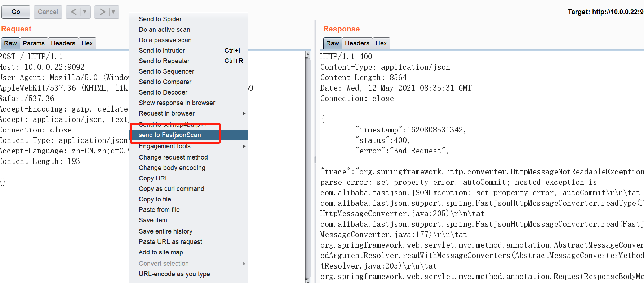644x283 pixels.
Task: Click the Content-Length: 8564 response line
Action: [x=364, y=78]
